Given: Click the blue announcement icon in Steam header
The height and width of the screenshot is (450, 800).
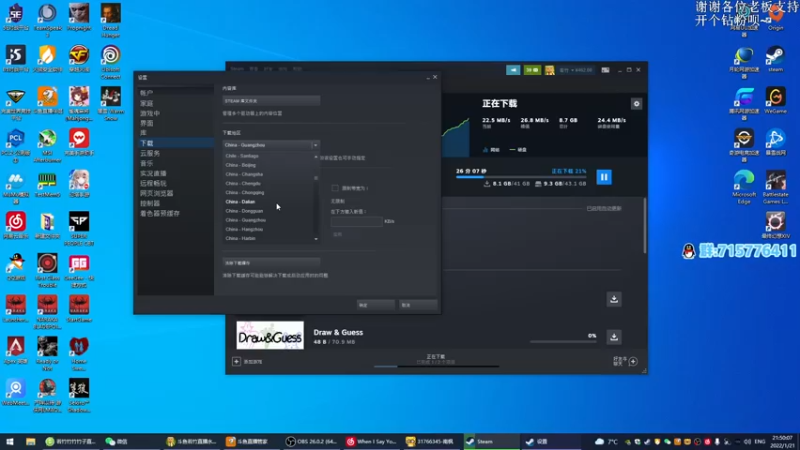Looking at the screenshot, I should tap(513, 70).
